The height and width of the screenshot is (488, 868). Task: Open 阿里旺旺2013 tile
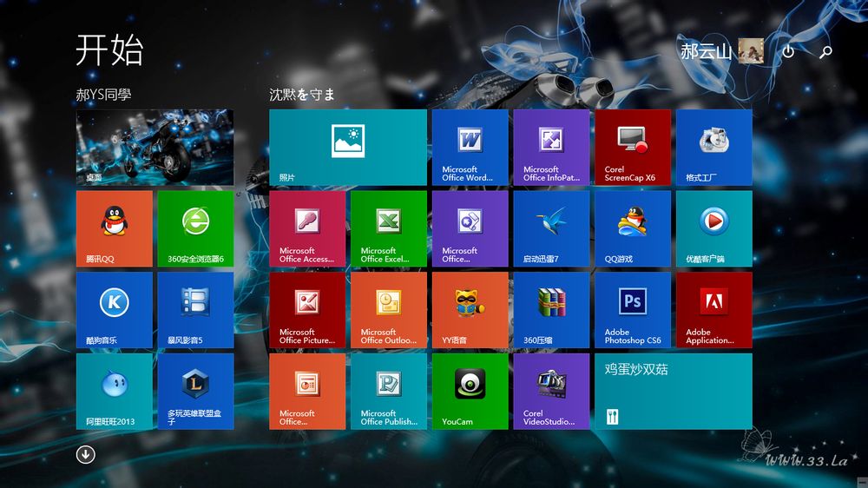[114, 392]
